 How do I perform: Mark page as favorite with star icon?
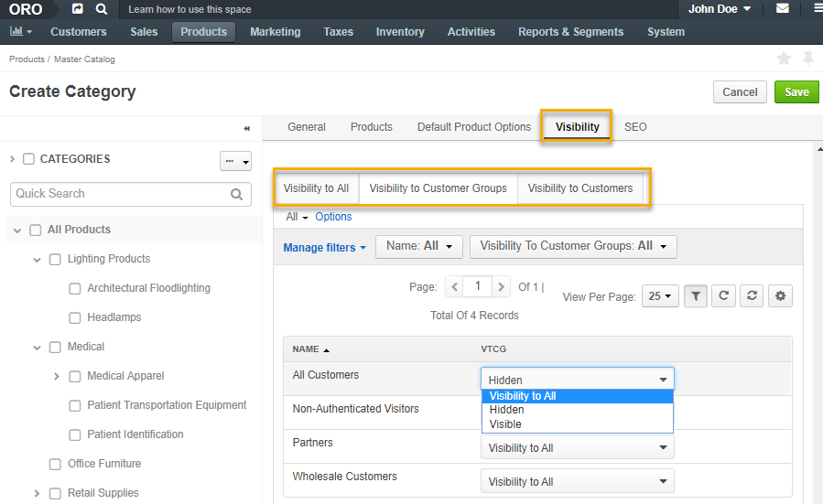click(x=784, y=59)
